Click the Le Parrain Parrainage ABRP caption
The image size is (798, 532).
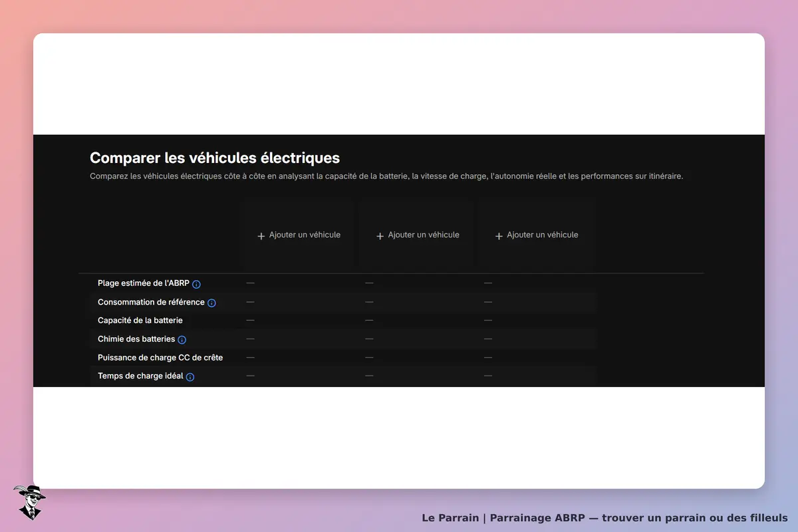pyautogui.click(x=604, y=518)
